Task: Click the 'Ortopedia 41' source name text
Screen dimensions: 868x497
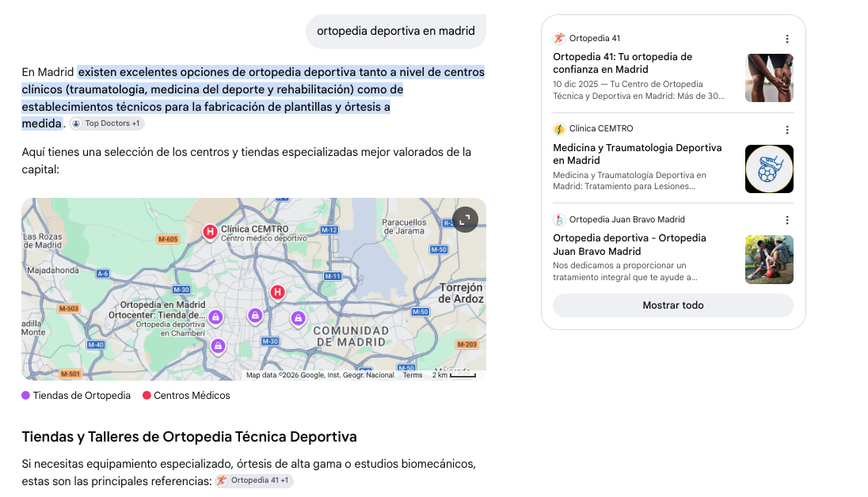Action: (x=595, y=38)
